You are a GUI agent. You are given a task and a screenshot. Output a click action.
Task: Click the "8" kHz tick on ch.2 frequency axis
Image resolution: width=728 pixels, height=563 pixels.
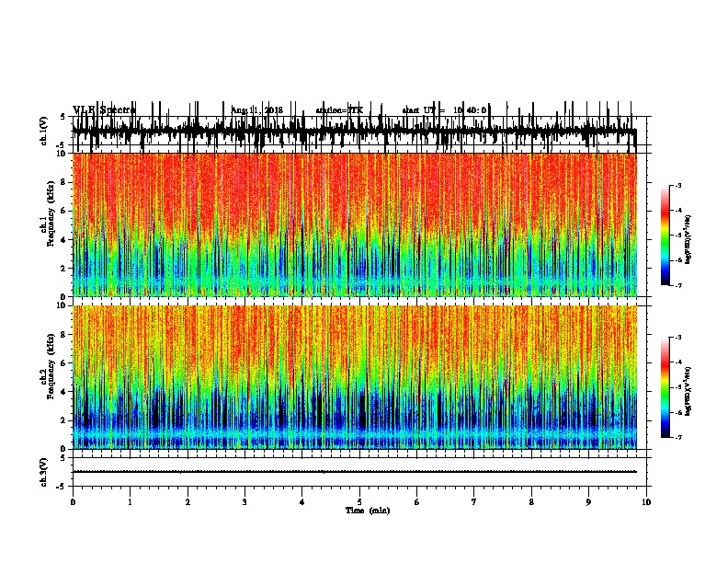tap(63, 335)
